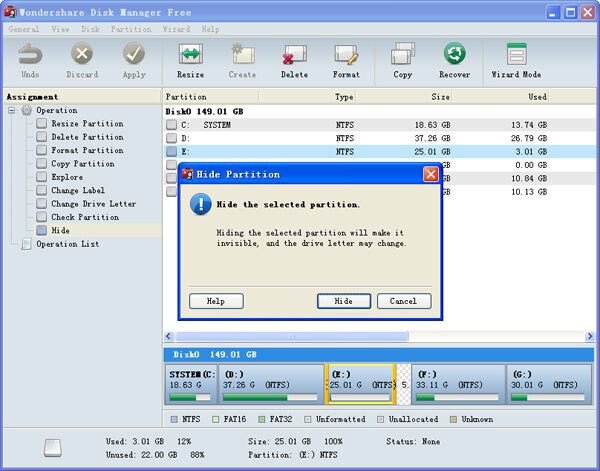Select the Resize partition tool

[191, 54]
